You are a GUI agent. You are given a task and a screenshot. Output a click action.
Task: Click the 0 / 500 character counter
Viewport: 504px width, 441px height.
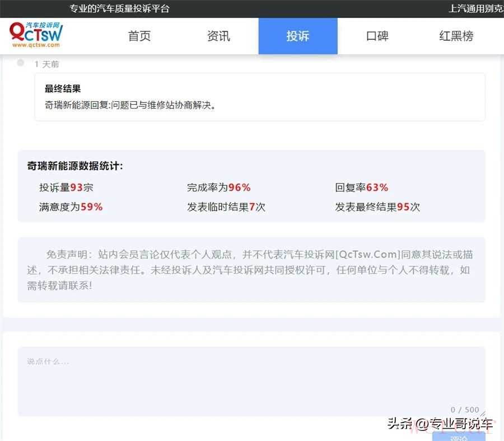tap(464, 410)
